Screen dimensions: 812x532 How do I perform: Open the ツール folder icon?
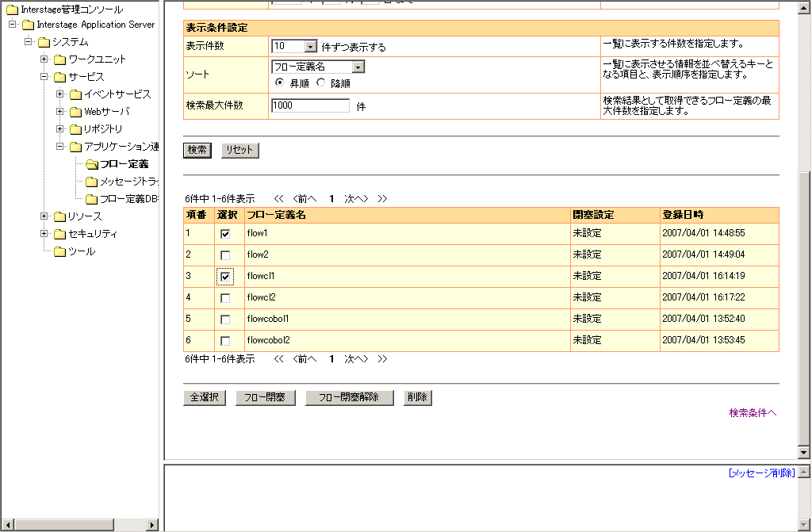60,252
